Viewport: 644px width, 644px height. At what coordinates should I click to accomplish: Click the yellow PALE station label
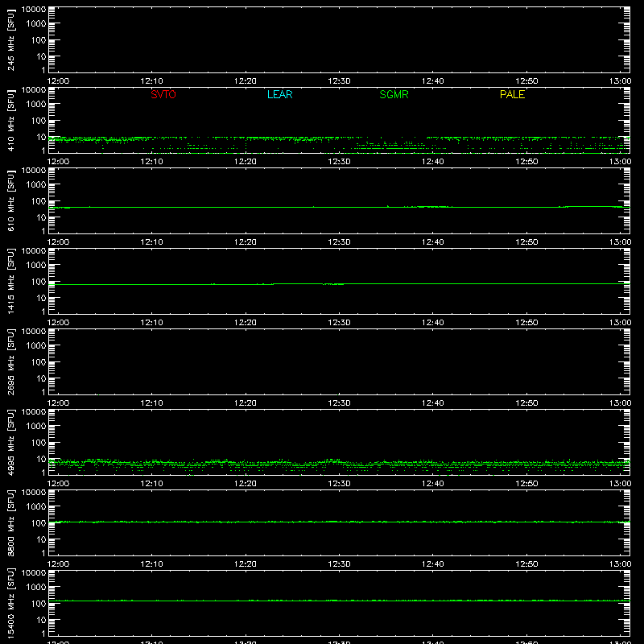tap(512, 94)
